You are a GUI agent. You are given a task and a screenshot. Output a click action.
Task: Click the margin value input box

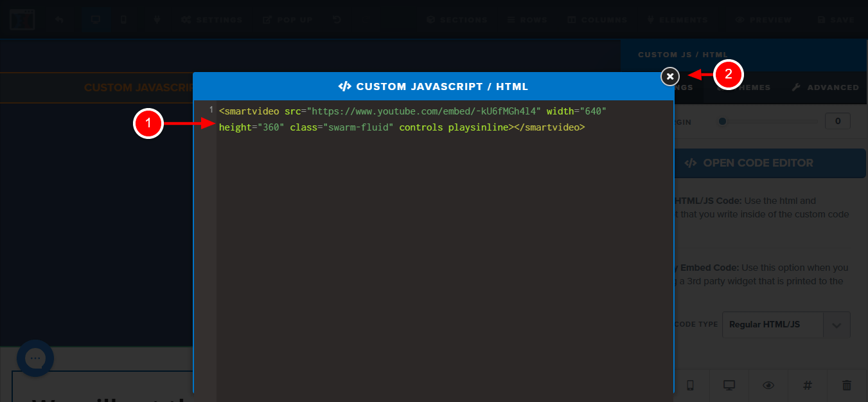point(837,121)
